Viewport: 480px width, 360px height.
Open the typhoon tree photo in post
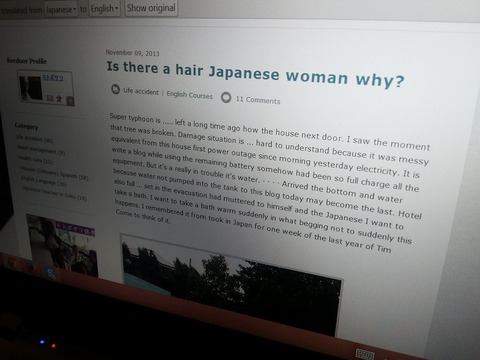coord(231,284)
